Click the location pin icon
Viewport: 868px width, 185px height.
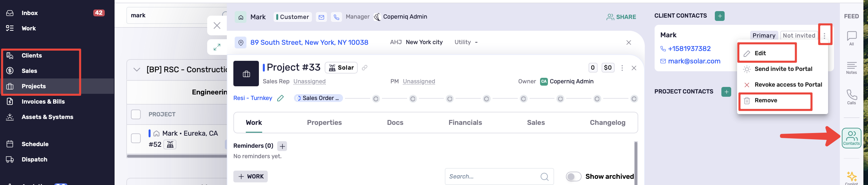click(241, 43)
